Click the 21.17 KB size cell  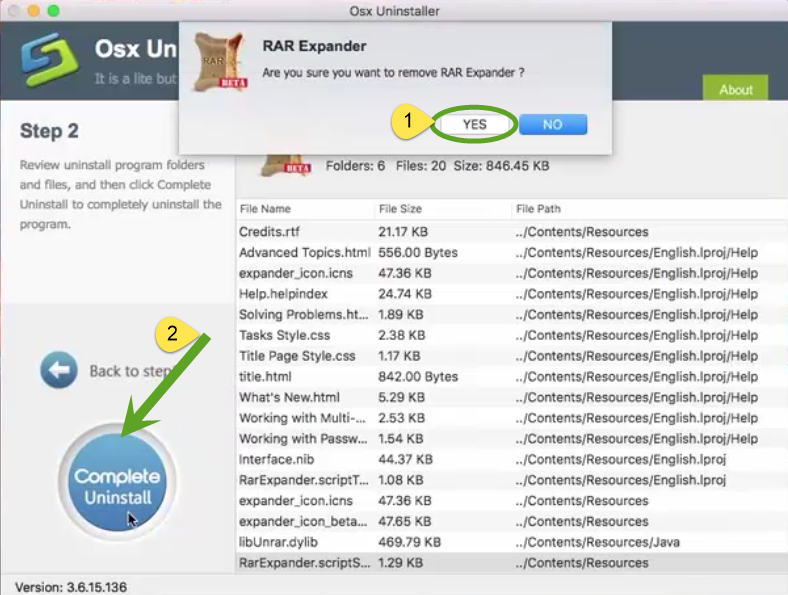[403, 232]
